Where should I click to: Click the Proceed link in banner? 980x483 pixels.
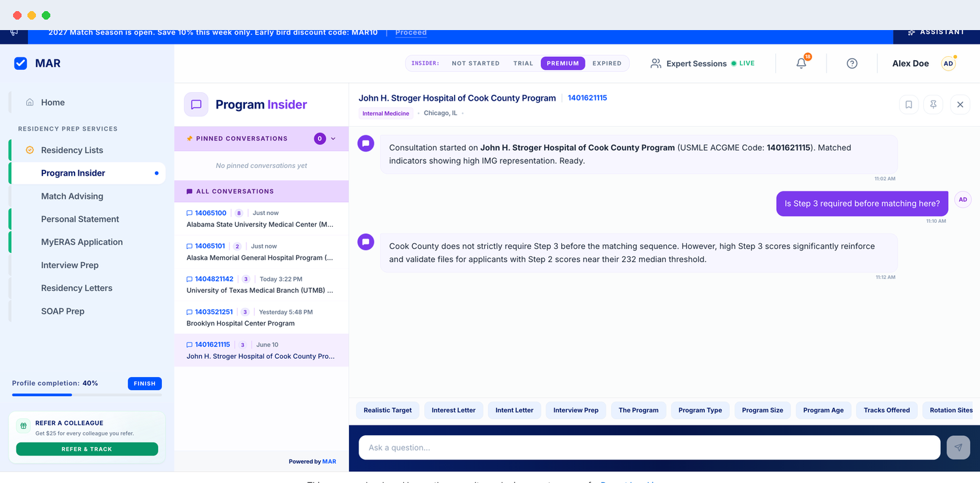click(x=411, y=32)
